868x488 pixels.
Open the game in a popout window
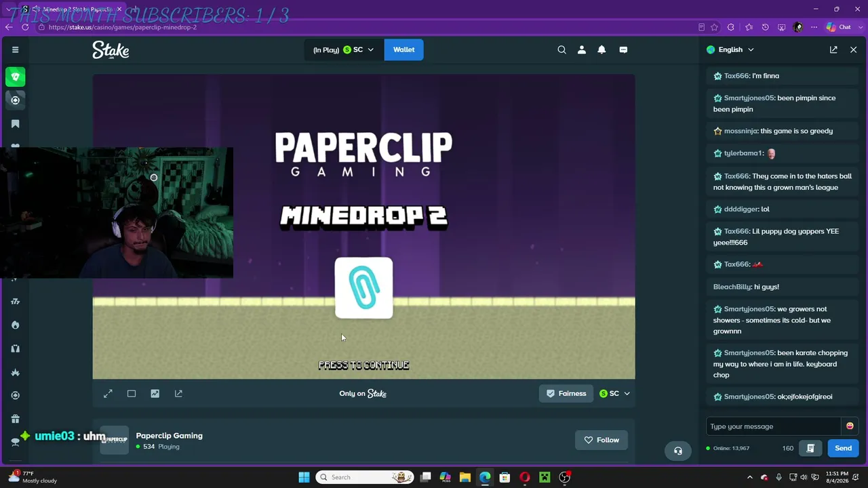point(178,394)
